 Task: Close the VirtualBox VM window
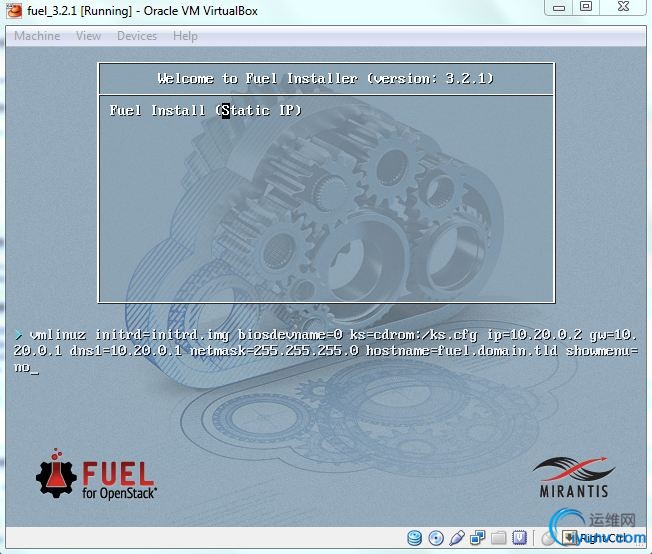[623, 7]
